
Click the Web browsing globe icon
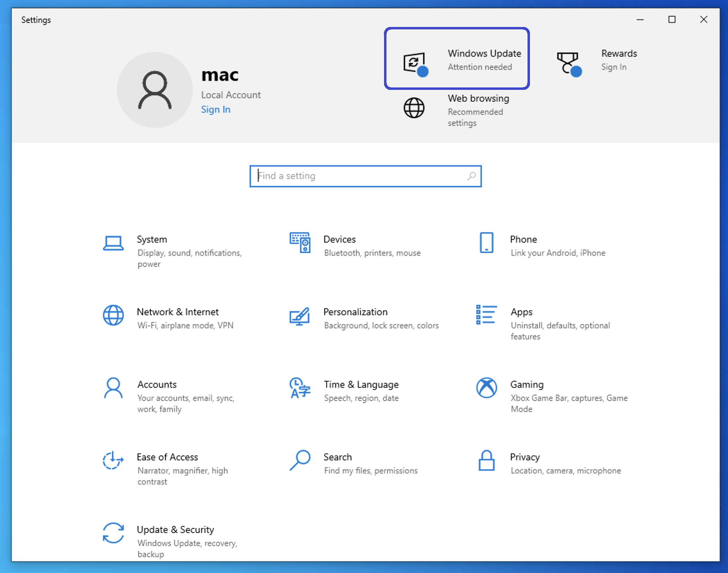414,108
